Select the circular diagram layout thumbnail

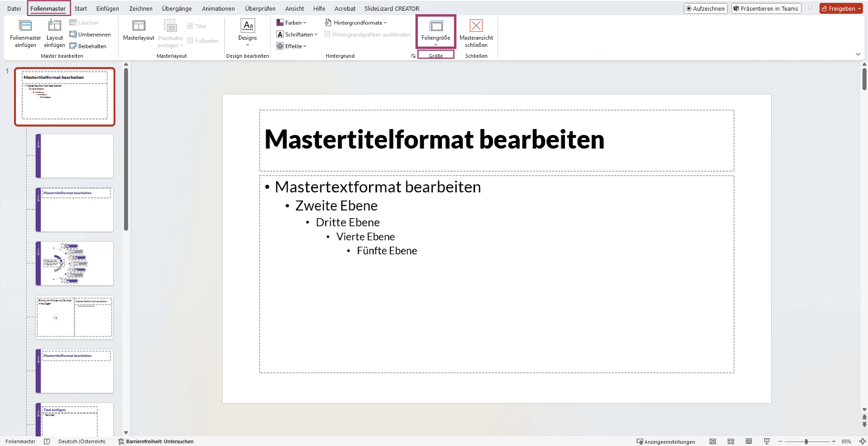coord(75,263)
